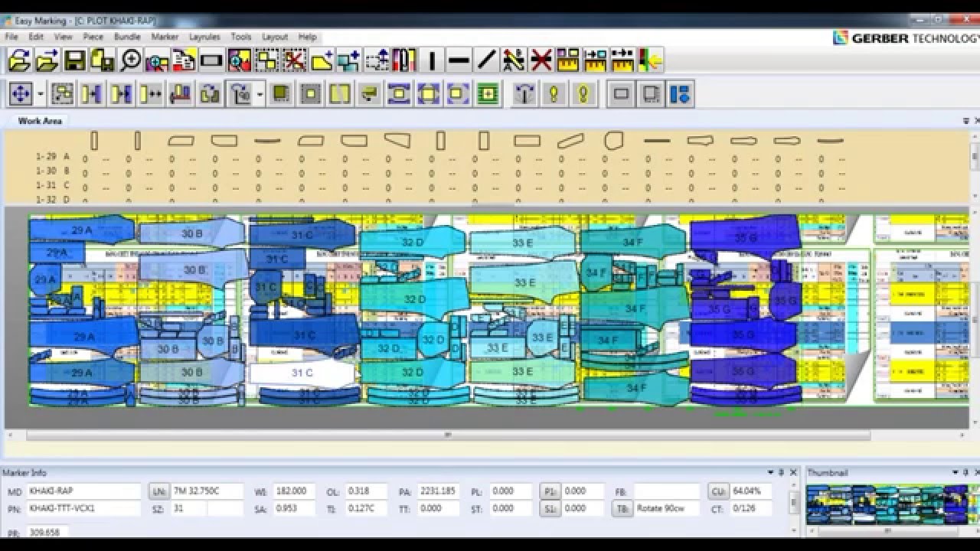The height and width of the screenshot is (551, 980).
Task: Click the CU: button beside 64.04%
Action: tap(718, 491)
